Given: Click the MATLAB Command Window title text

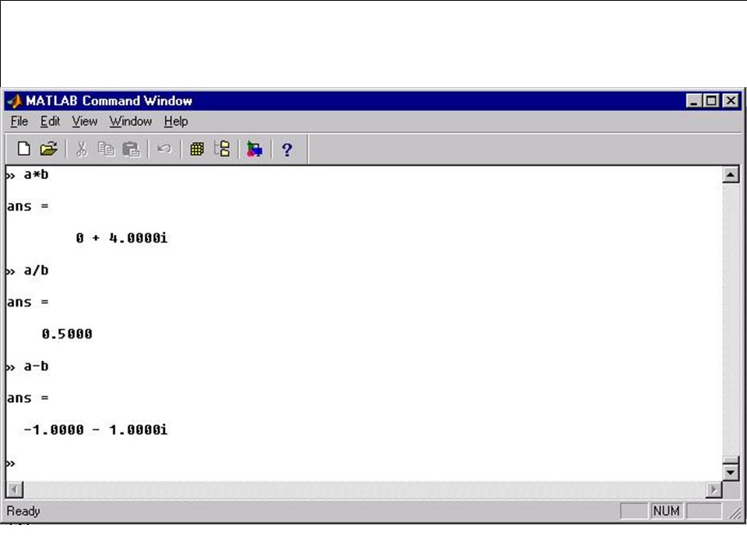Looking at the screenshot, I should [109, 101].
